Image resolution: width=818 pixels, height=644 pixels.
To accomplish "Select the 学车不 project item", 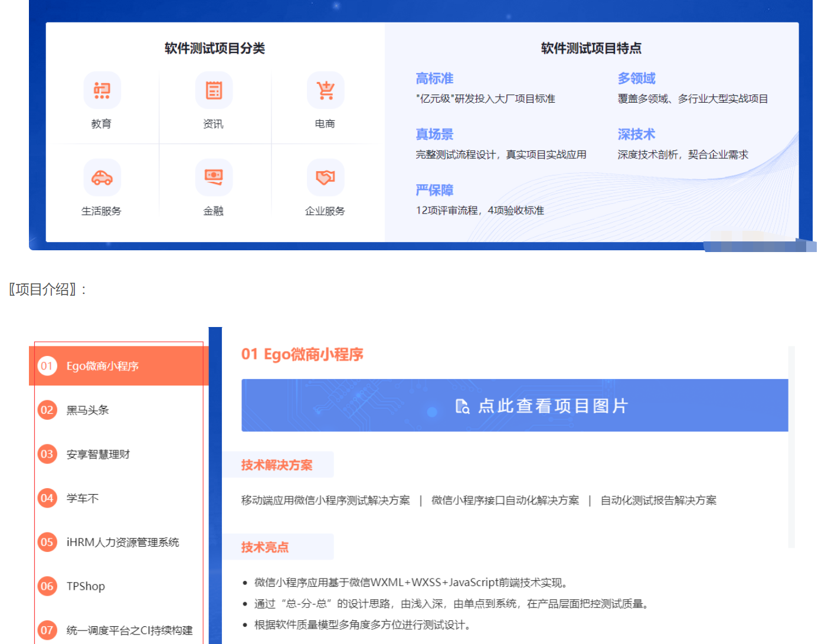I will point(81,498).
